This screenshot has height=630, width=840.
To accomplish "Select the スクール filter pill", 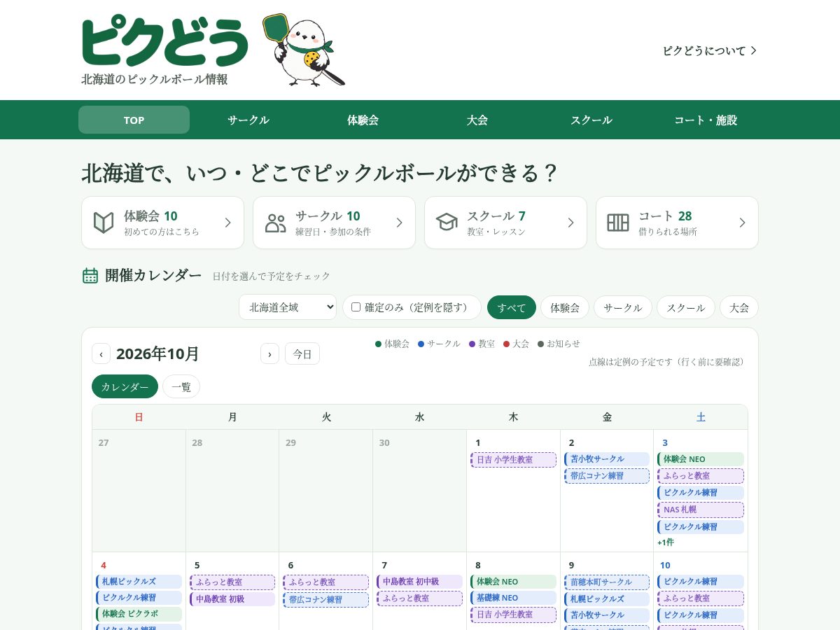I will 686,307.
